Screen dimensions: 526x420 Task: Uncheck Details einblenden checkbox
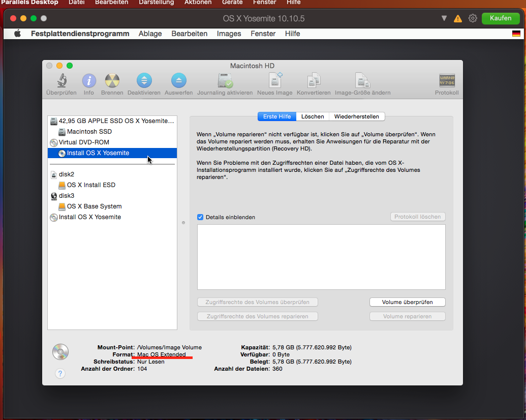(200, 217)
